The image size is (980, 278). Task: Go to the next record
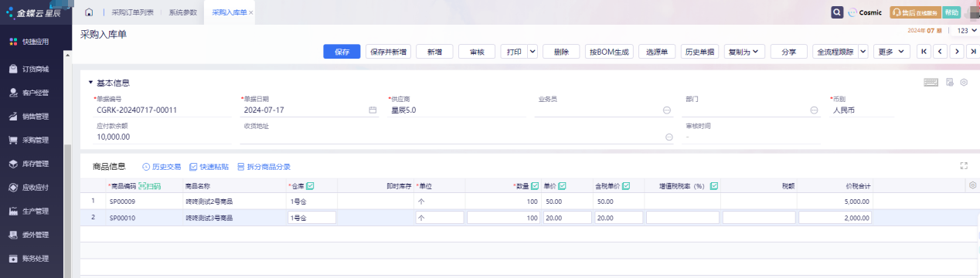(x=957, y=51)
